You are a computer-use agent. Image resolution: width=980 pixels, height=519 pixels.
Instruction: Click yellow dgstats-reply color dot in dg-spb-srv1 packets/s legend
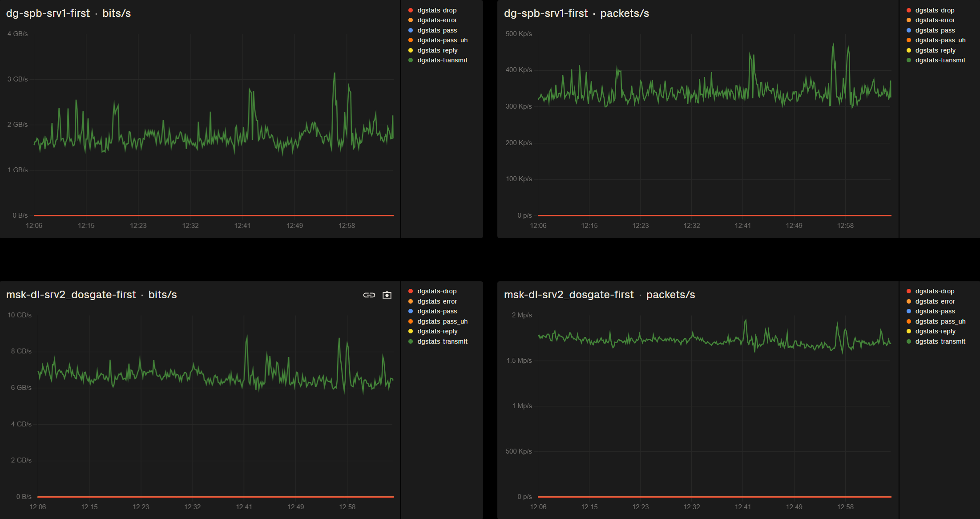pos(909,50)
